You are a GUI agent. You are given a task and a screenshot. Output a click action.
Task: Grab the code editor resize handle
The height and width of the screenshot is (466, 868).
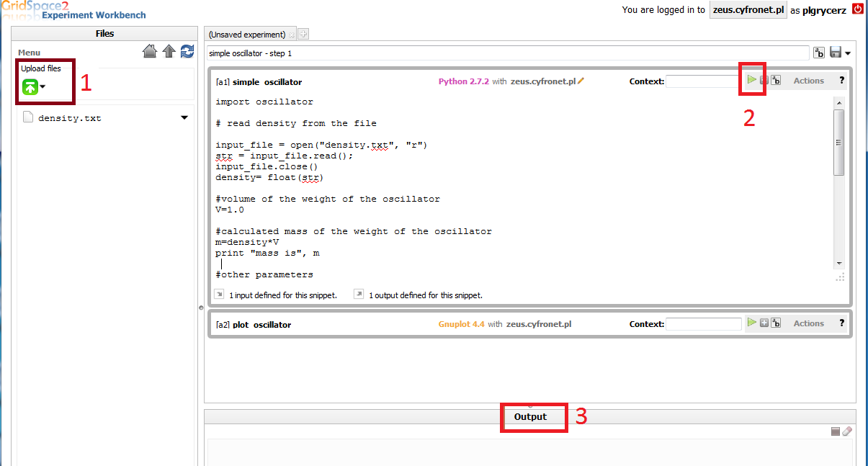[x=839, y=277]
